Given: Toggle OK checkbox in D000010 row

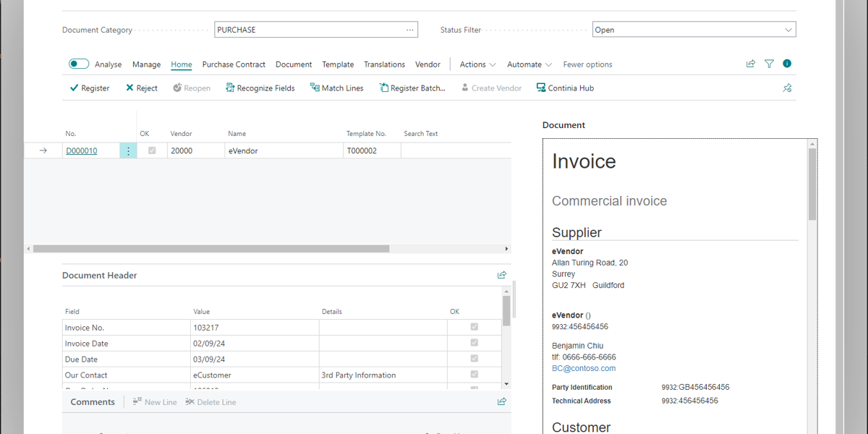Looking at the screenshot, I should pyautogui.click(x=152, y=150).
